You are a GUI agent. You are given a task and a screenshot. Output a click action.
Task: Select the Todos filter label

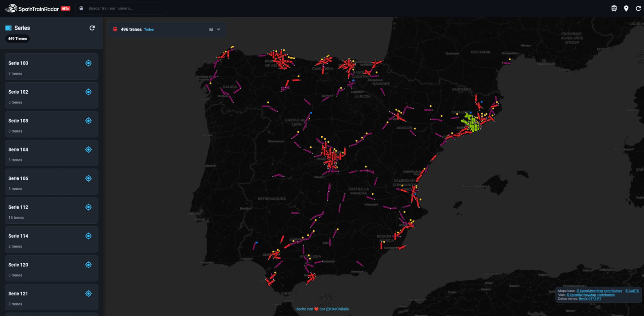149,30
